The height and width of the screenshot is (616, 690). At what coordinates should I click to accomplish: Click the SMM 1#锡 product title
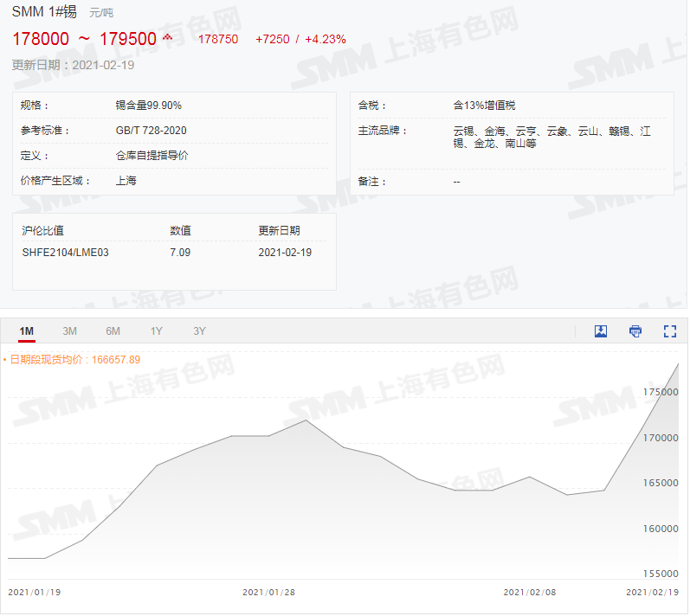pyautogui.click(x=44, y=12)
